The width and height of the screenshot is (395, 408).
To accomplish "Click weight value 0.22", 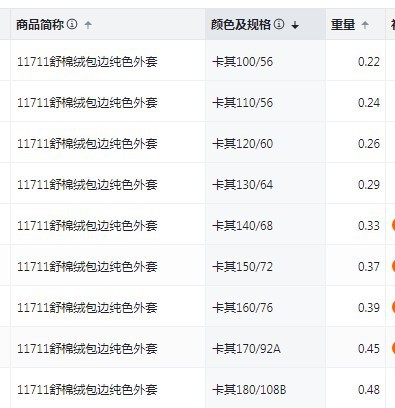I will [369, 62].
